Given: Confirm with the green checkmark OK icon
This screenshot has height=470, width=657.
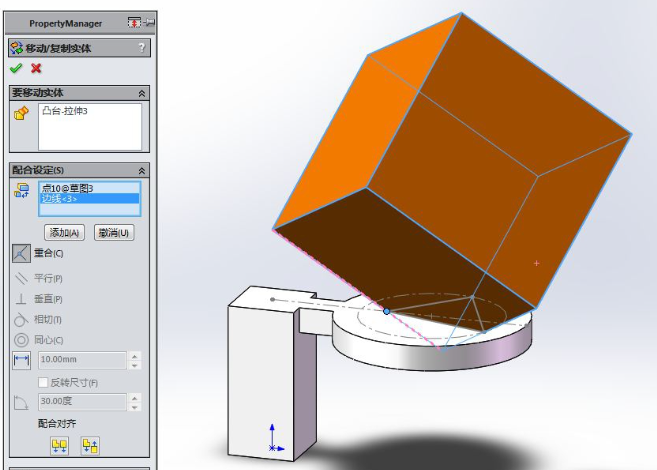Looking at the screenshot, I should click(x=16, y=68).
